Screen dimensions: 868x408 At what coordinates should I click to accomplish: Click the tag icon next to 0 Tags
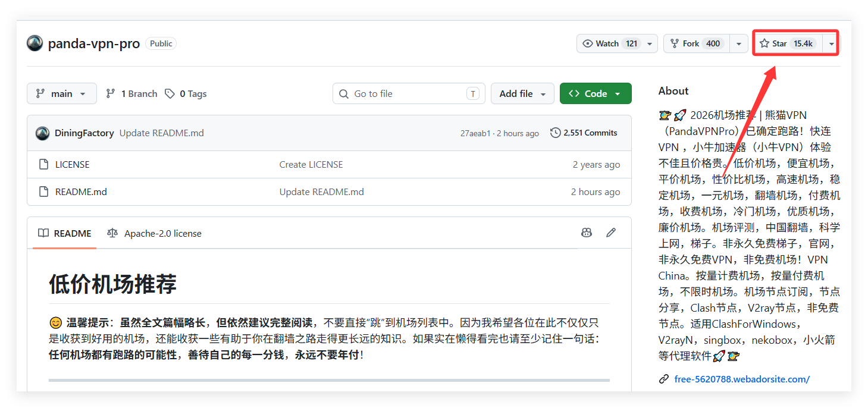click(170, 94)
